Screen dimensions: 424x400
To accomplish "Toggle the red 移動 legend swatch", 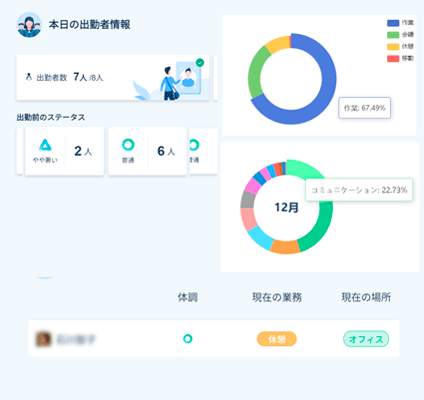I will tap(393, 59).
